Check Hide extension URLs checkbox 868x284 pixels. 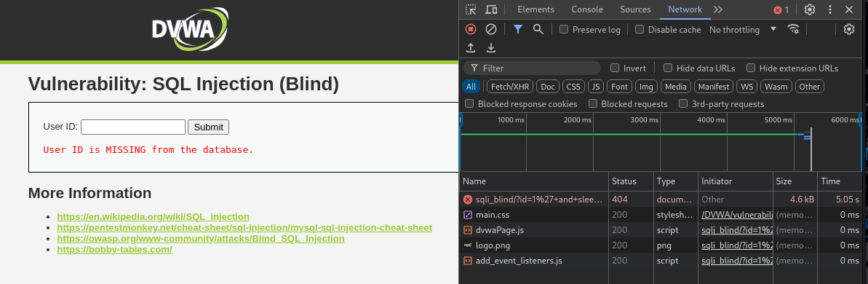tap(751, 68)
